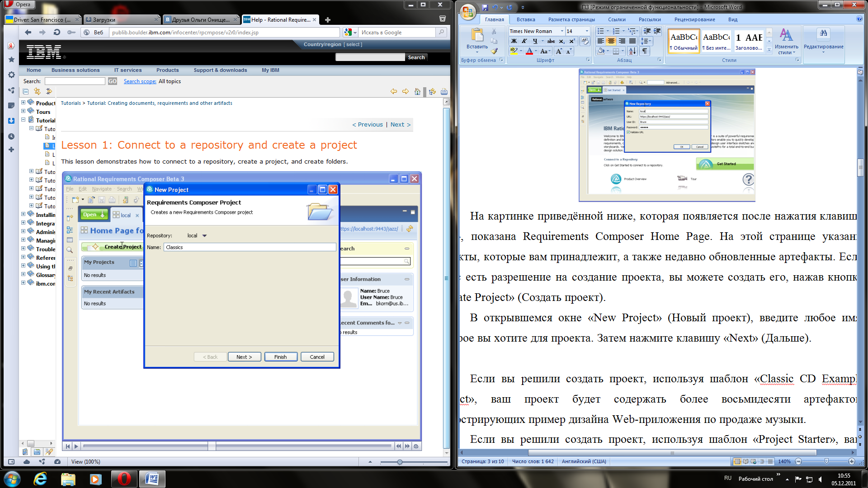Click the Next lesson link

click(400, 125)
